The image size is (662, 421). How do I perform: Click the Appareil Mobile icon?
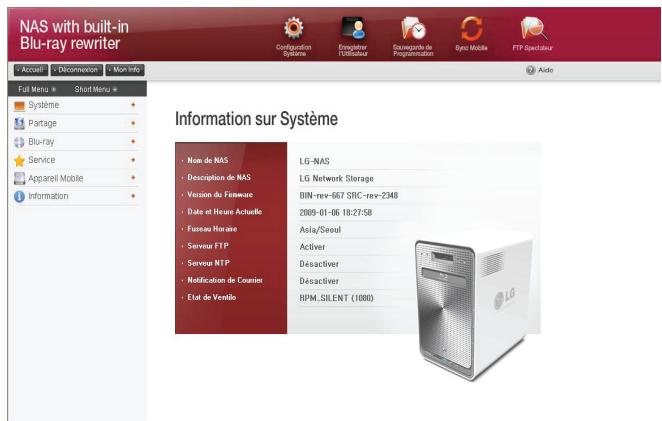[x=19, y=178]
